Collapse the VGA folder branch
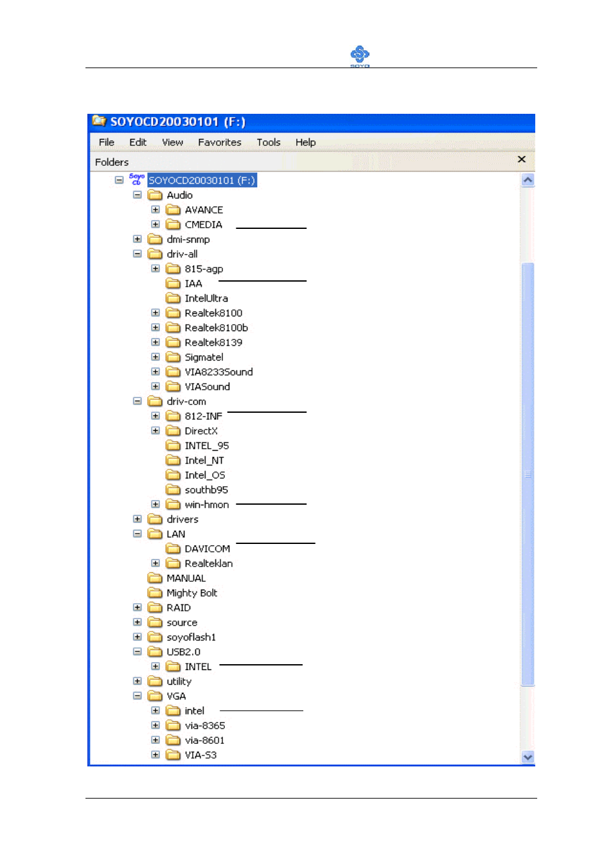Image resolution: width=613 pixels, height=868 pixels. (x=137, y=695)
